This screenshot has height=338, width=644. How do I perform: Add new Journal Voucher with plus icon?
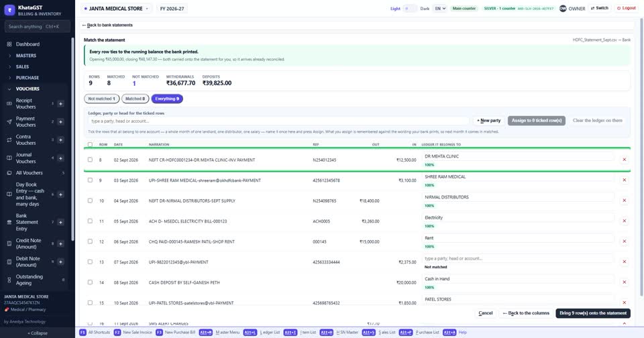(60, 158)
